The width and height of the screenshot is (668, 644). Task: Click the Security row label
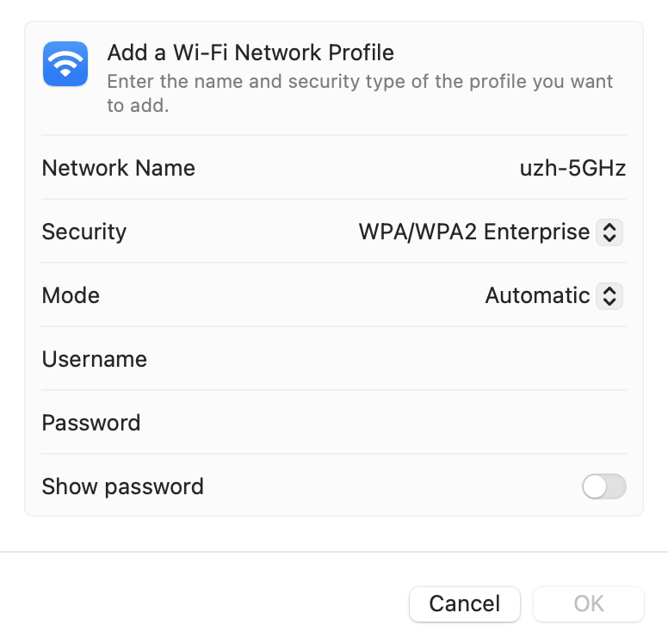pyautogui.click(x=84, y=232)
